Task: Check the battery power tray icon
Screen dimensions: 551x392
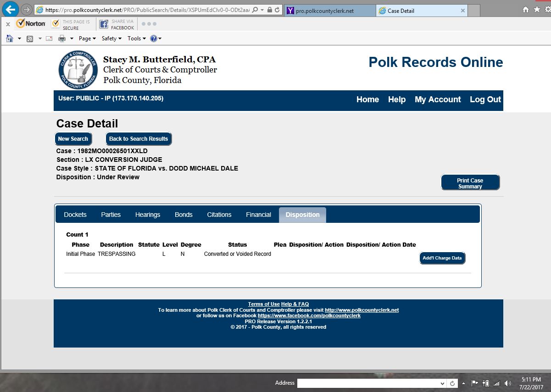Action: 486,383
